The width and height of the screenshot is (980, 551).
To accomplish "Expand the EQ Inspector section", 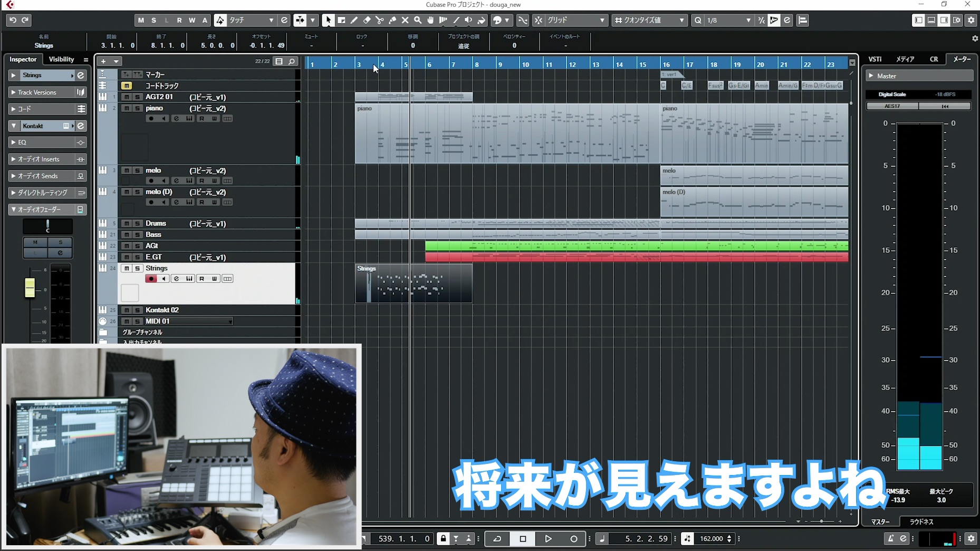I will point(14,142).
